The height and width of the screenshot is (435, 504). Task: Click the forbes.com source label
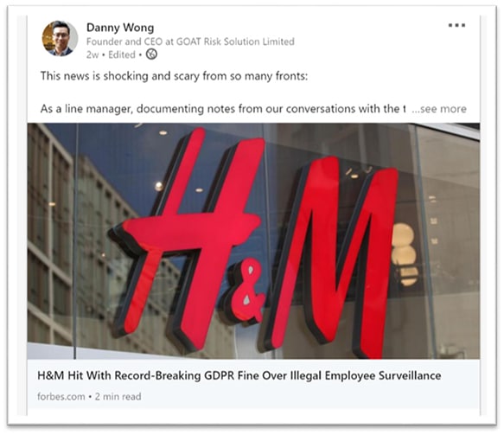click(x=61, y=397)
